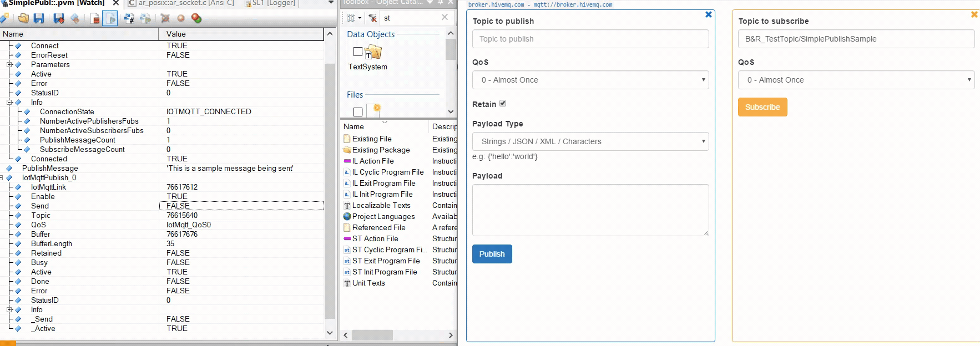980x346 pixels.
Task: Click the ErrorReset variable row
Action: pyautogui.click(x=162, y=55)
